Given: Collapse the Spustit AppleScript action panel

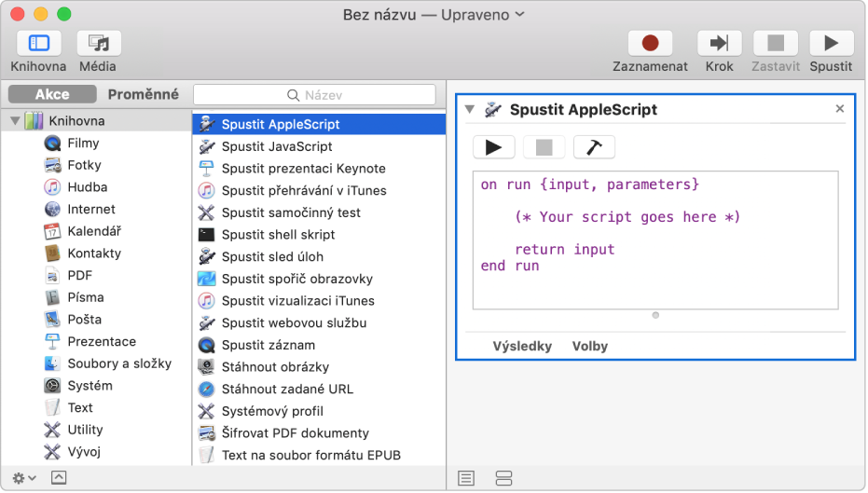Looking at the screenshot, I should [x=470, y=110].
